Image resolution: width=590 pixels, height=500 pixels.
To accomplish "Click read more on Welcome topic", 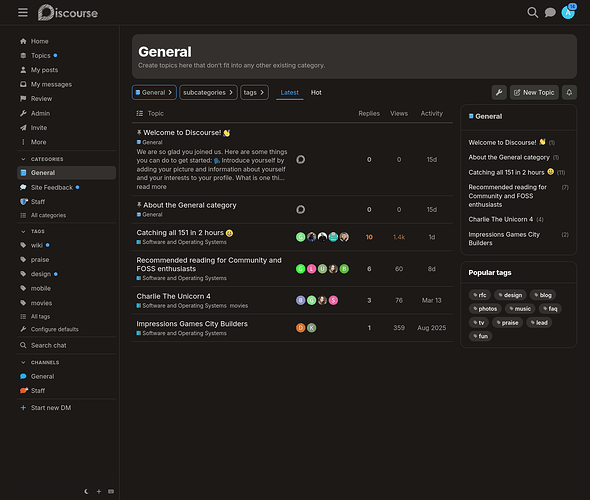I will tap(151, 187).
